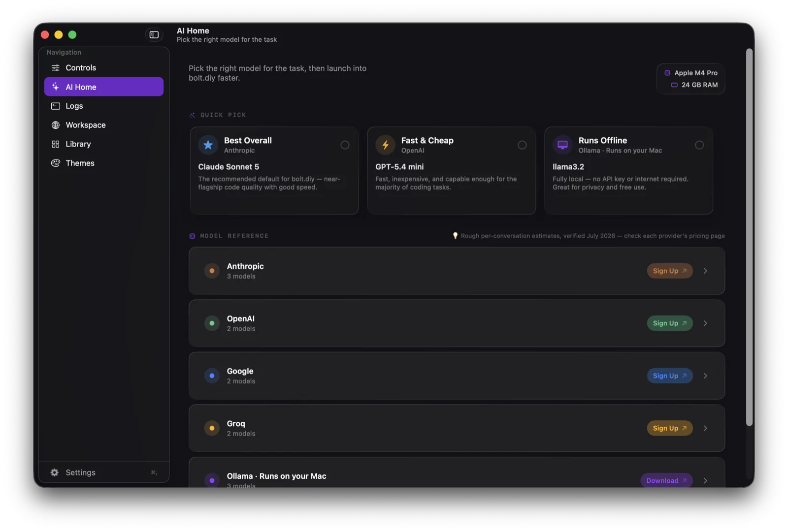The image size is (788, 532).
Task: Click Sign Up for Groq
Action: pyautogui.click(x=670, y=428)
